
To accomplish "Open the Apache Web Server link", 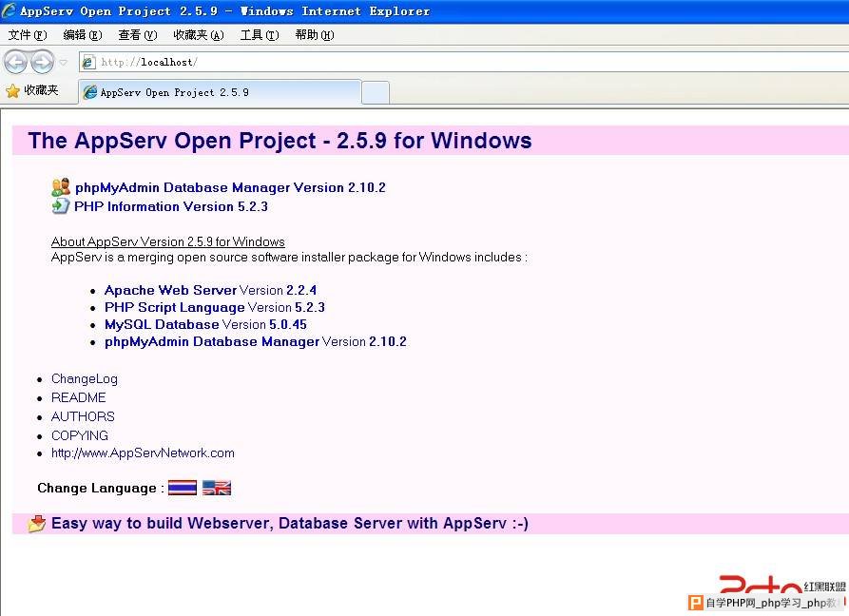I will click(170, 290).
